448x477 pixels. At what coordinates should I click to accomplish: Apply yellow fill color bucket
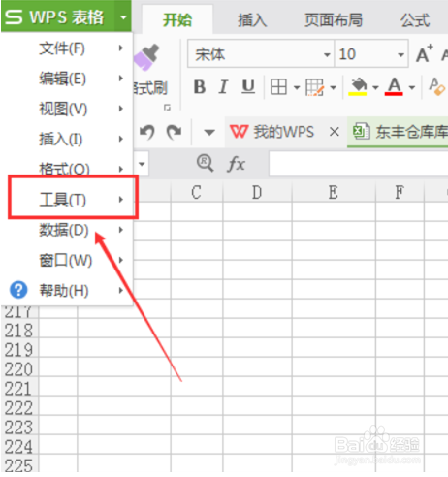coord(358,87)
